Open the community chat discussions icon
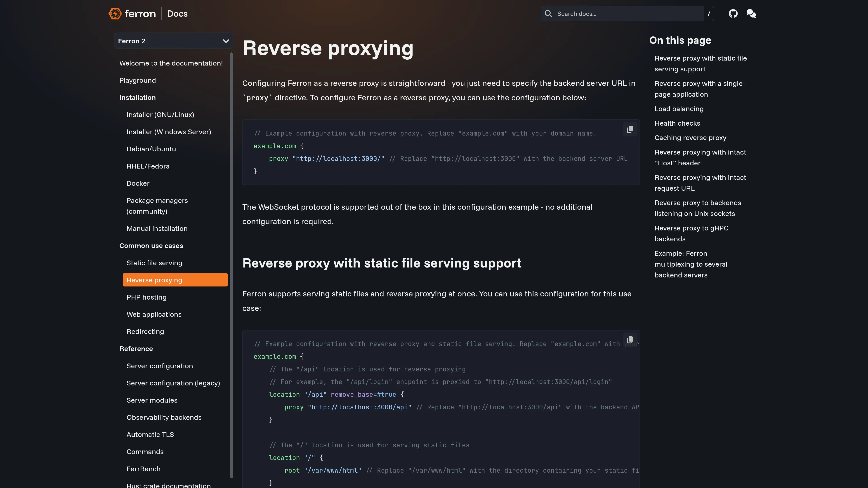The width and height of the screenshot is (868, 488). [x=751, y=14]
